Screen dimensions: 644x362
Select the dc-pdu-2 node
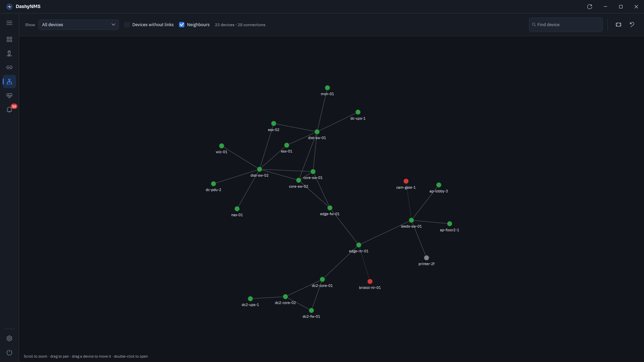(x=213, y=184)
